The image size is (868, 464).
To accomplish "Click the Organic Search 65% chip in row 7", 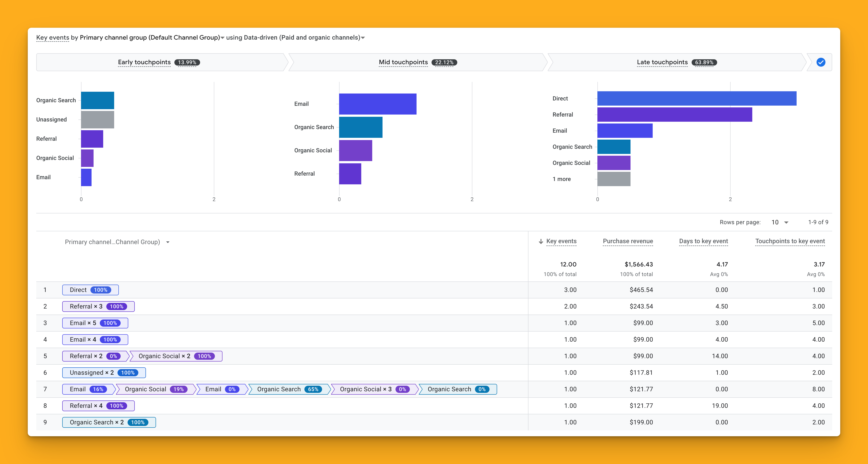I will pos(289,389).
